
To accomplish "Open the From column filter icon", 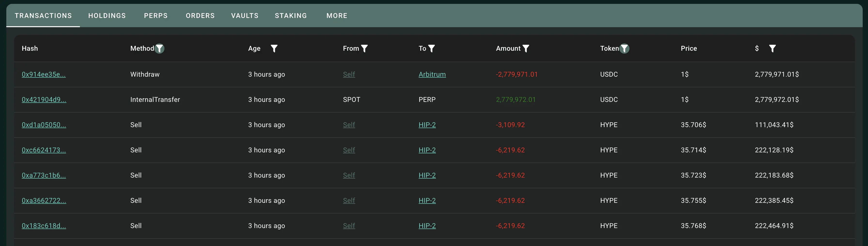I will (364, 49).
